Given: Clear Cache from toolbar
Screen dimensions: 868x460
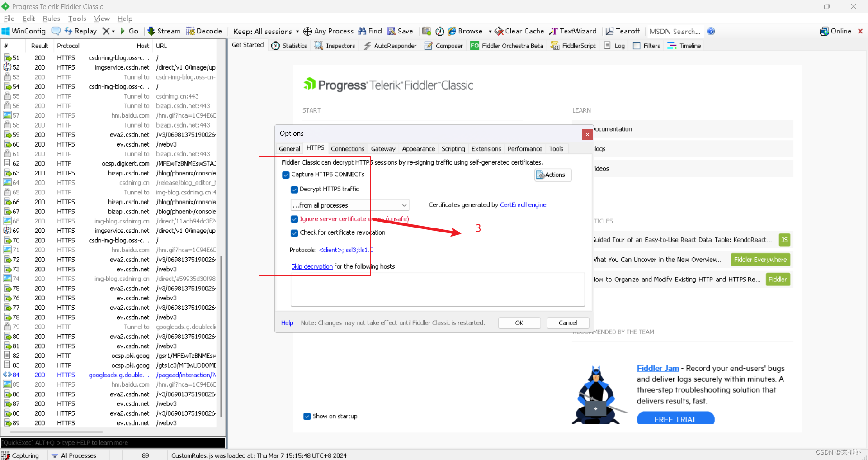Looking at the screenshot, I should [x=519, y=31].
